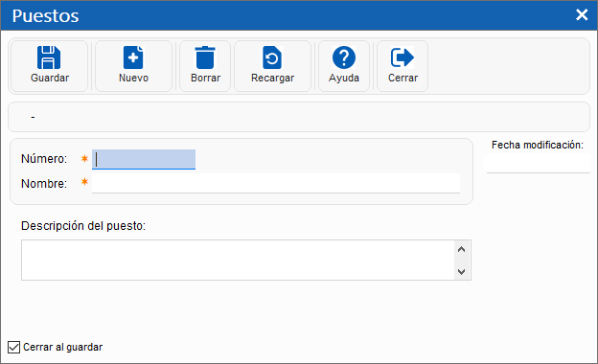
Task: Click the Descripción del puesto label
Action: point(83,226)
